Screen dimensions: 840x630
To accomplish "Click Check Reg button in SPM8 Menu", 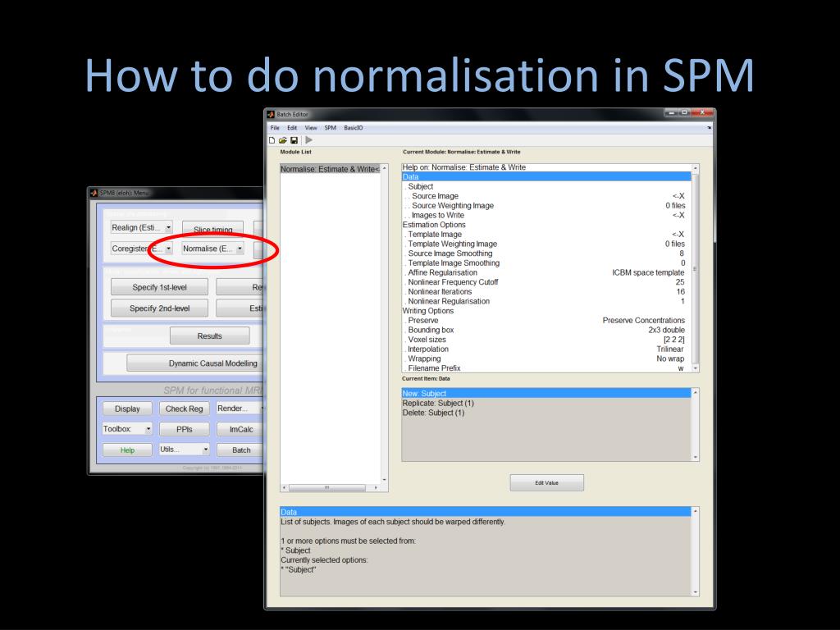I will click(x=185, y=409).
